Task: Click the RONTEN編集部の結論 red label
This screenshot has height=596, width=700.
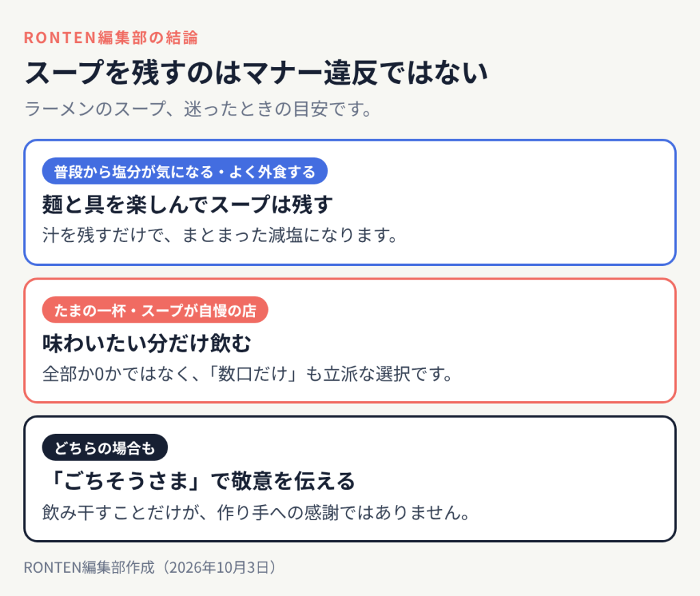Action: [111, 38]
